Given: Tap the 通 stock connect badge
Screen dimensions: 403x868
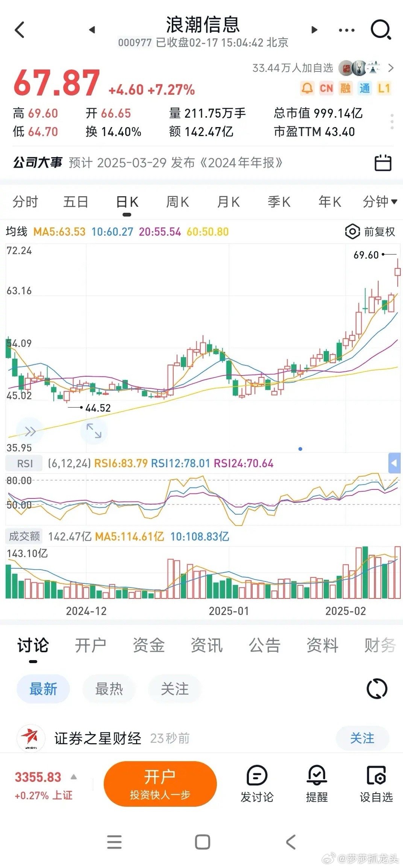Looking at the screenshot, I should 365,88.
